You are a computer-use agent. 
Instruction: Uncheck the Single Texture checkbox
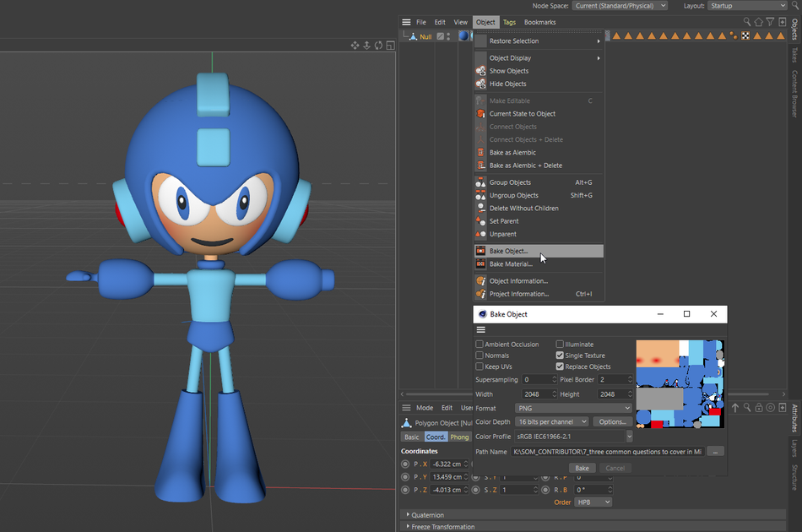[560, 355]
